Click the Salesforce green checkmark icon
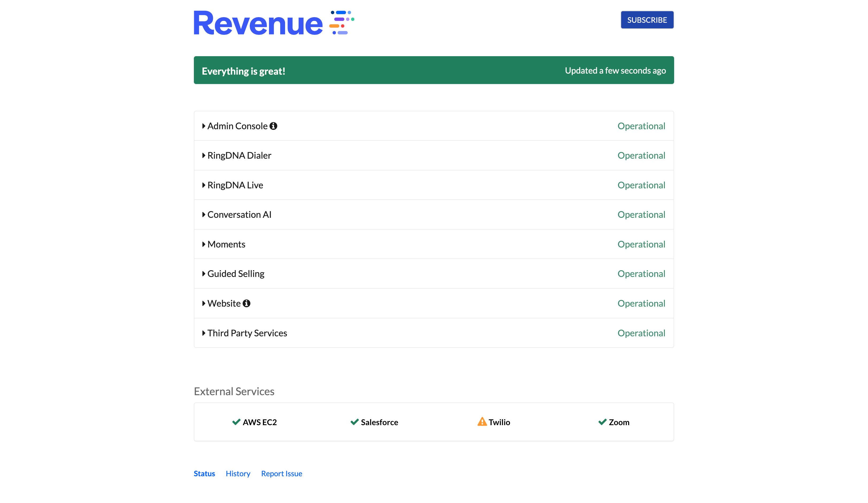Screen dimensions: 868x503 click(354, 422)
